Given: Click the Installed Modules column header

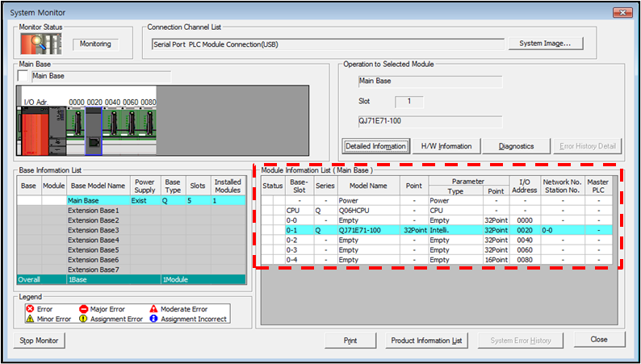Looking at the screenshot, I should click(228, 186).
